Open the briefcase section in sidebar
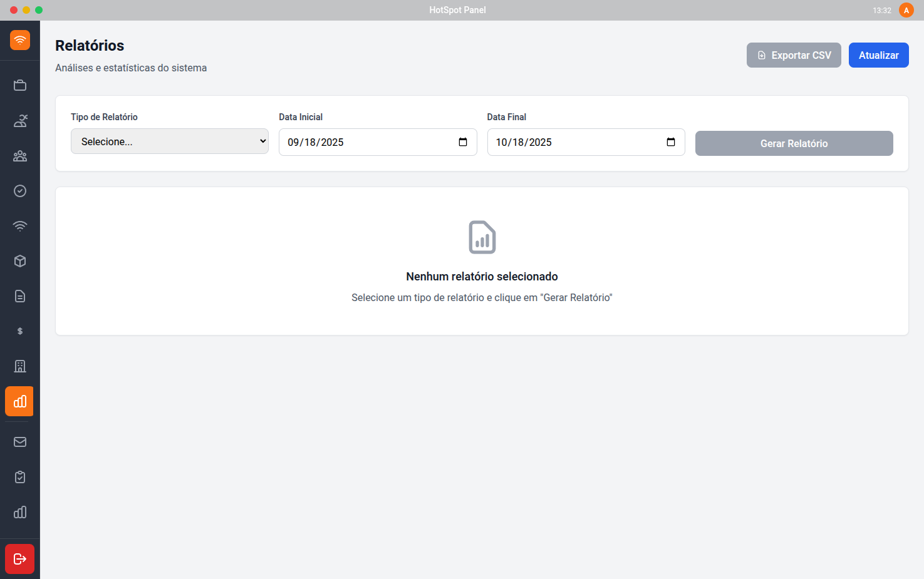Viewport: 924px width, 579px height. (x=20, y=86)
